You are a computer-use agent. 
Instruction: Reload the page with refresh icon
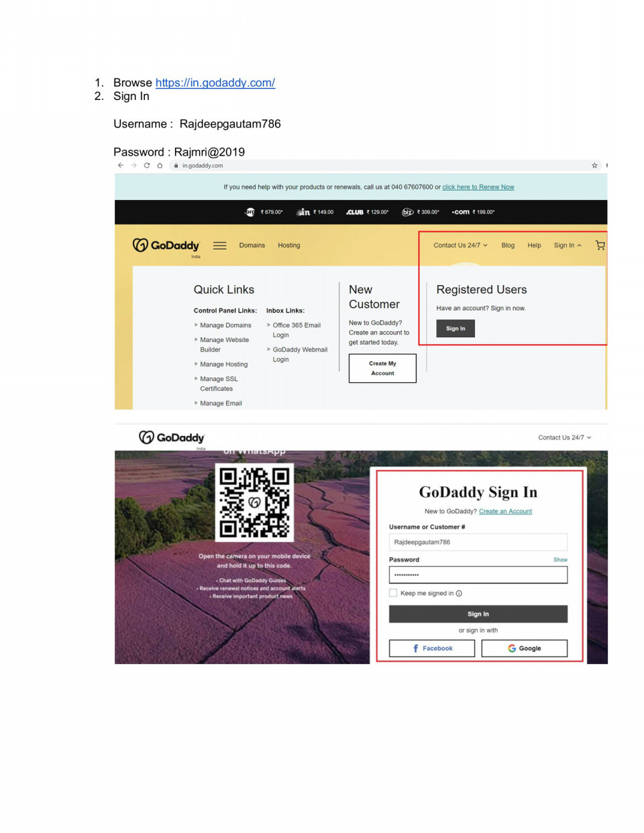click(x=146, y=165)
